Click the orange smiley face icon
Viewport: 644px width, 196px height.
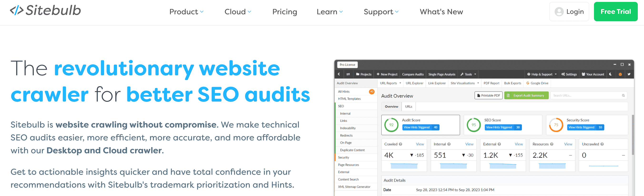pos(620,74)
